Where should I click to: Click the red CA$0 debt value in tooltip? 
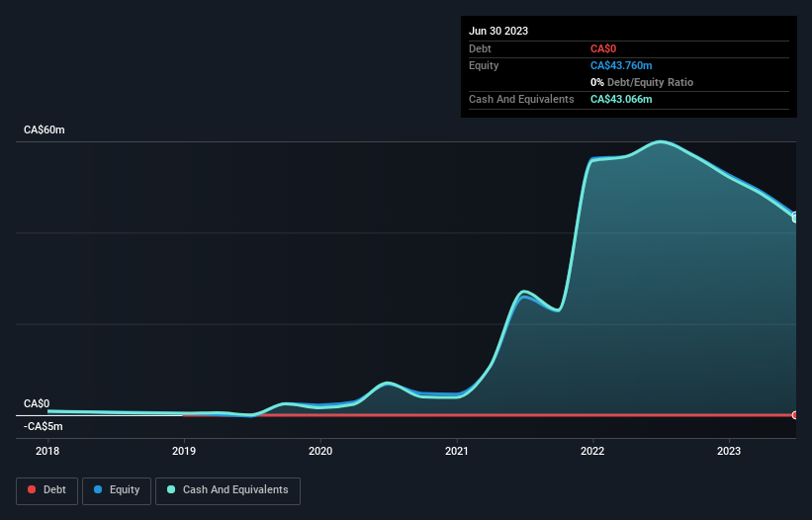tap(603, 49)
